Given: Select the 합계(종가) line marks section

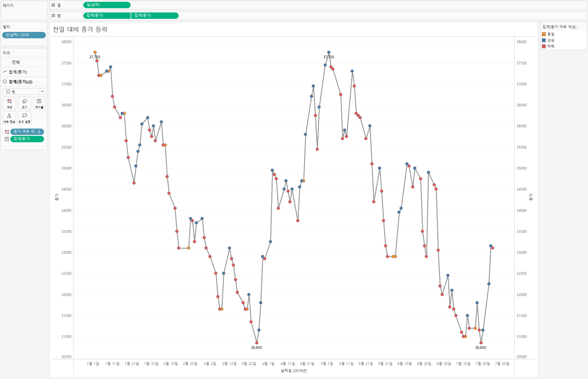Looking at the screenshot, I should coord(18,72).
